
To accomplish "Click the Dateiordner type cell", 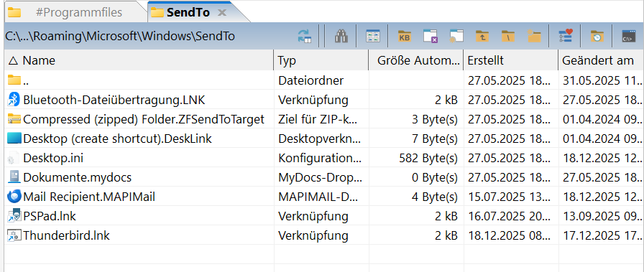I will click(311, 80).
